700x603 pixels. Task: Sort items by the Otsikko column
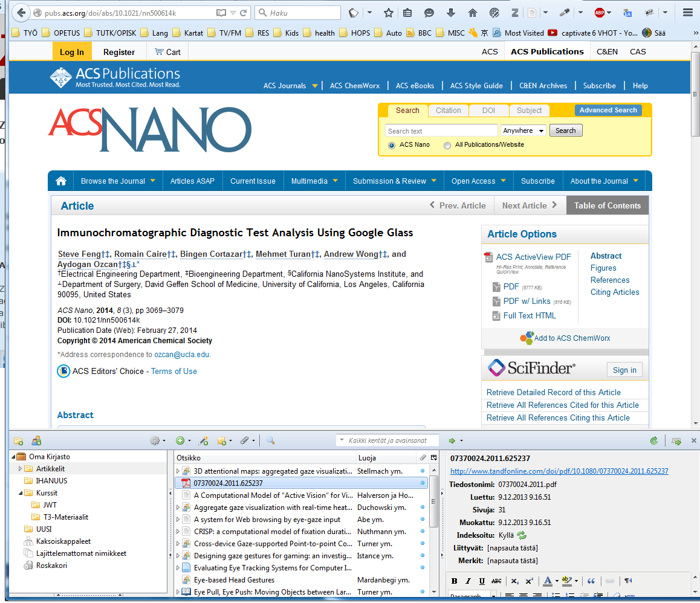pos(264,457)
